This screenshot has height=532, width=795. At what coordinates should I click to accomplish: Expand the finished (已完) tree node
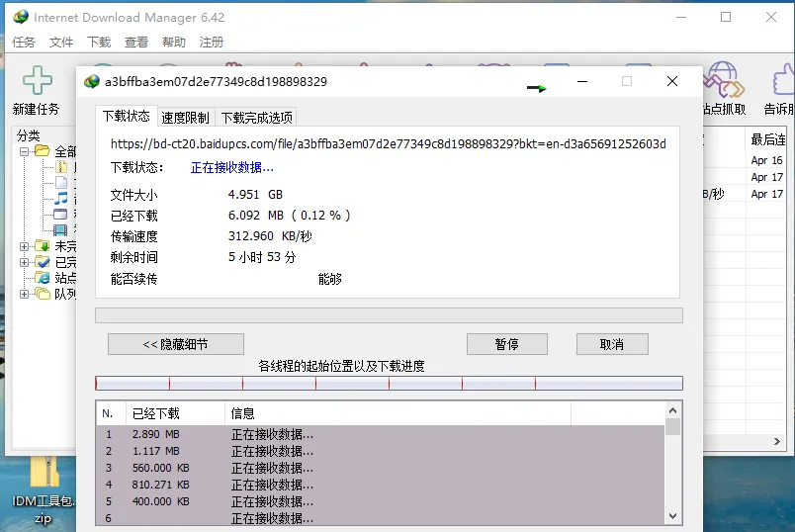(x=24, y=262)
